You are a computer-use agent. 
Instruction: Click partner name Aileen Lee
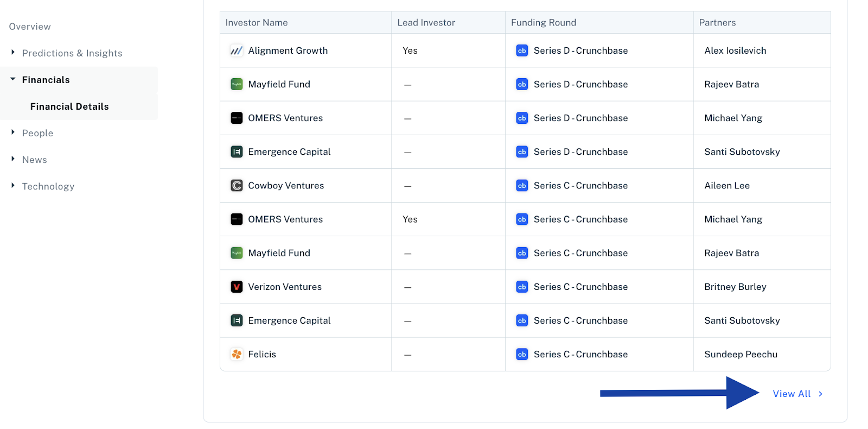727,186
